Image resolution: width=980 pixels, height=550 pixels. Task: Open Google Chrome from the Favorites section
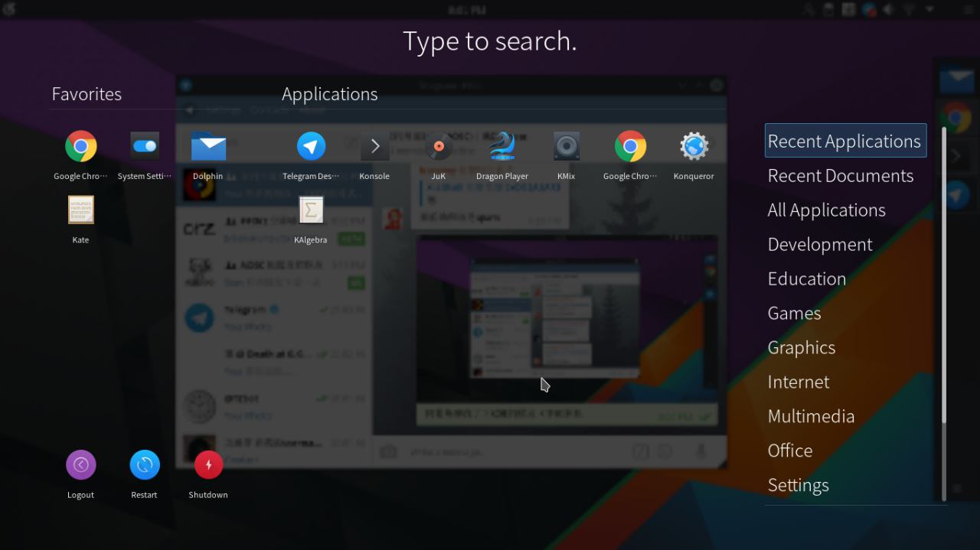click(x=80, y=146)
